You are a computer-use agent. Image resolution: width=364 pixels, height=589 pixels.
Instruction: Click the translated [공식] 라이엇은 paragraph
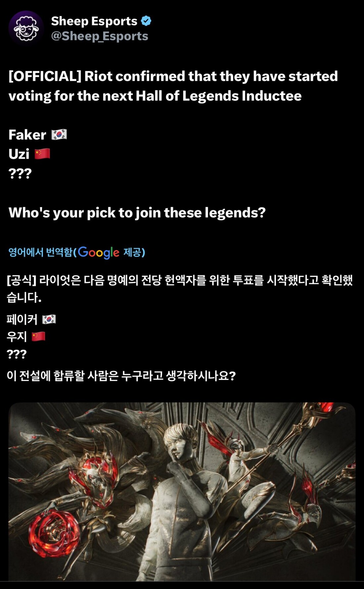coord(180,289)
